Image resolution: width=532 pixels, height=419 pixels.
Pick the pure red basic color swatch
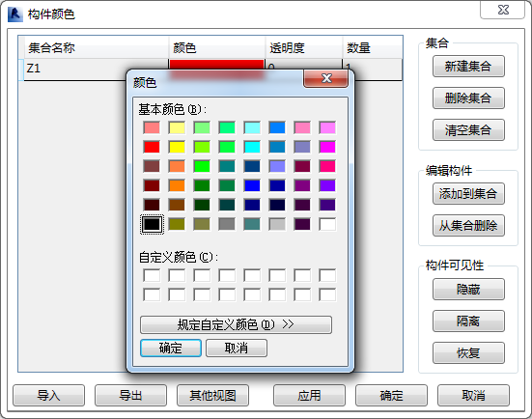click(152, 147)
